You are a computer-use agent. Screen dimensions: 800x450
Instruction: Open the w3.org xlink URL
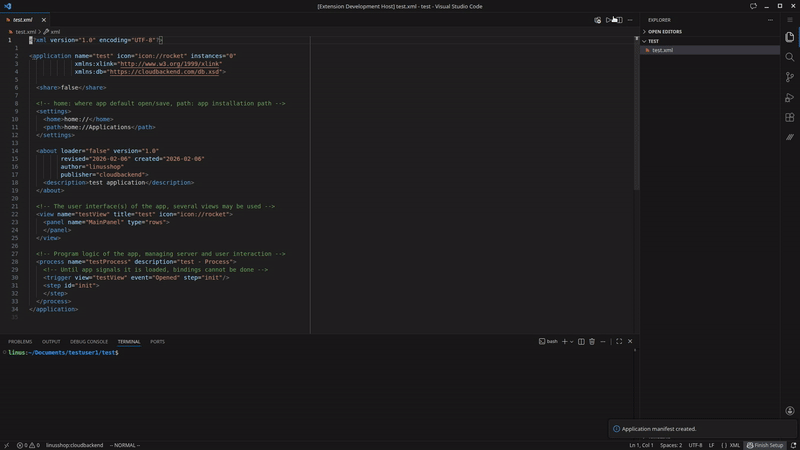(170, 64)
